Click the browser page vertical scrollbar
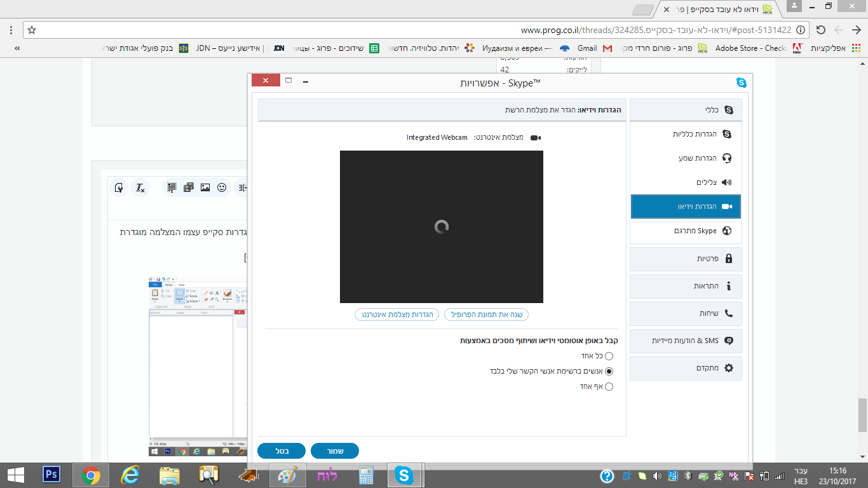Viewport: 868px width, 488px height. [x=862, y=414]
